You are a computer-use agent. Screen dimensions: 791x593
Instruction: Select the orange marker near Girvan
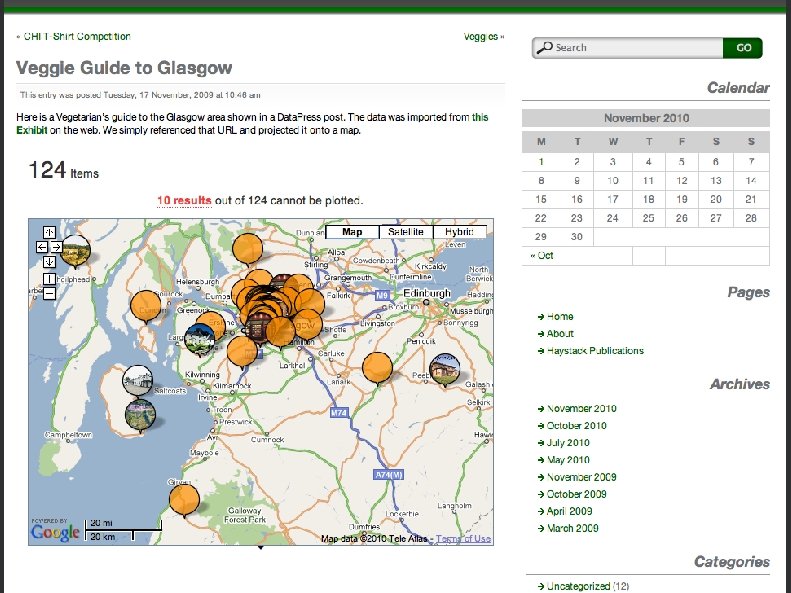click(184, 499)
